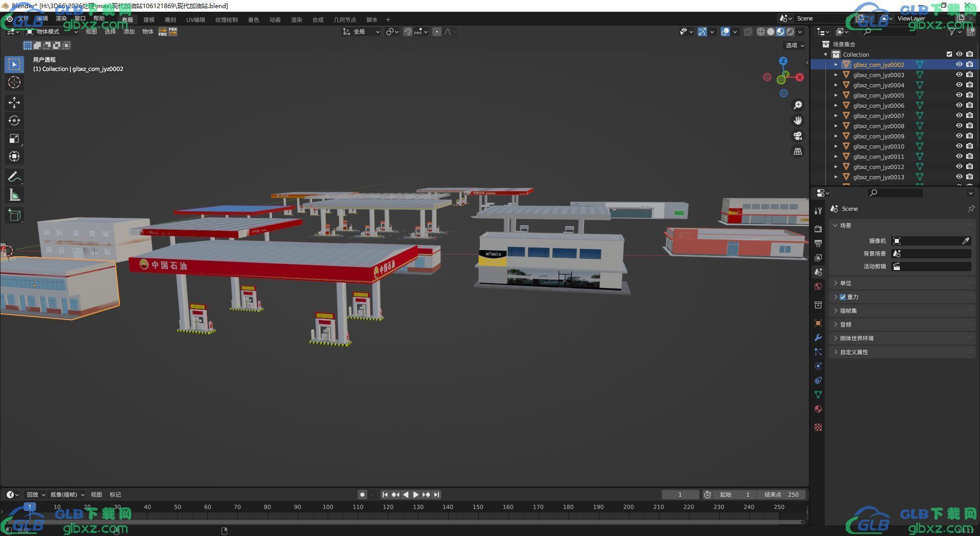Expand the 刚体世界环境 panel
980x536 pixels.
click(x=902, y=338)
